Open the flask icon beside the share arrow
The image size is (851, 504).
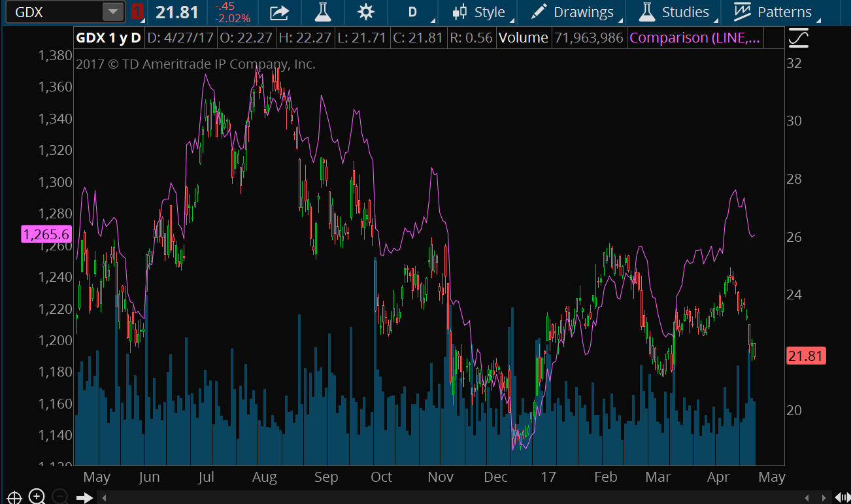322,12
